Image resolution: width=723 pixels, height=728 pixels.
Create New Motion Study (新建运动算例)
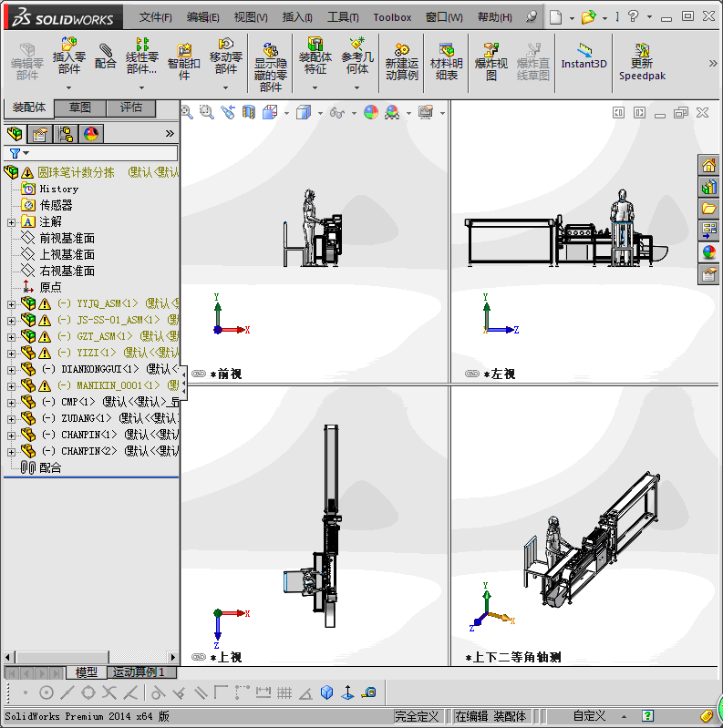click(x=402, y=61)
